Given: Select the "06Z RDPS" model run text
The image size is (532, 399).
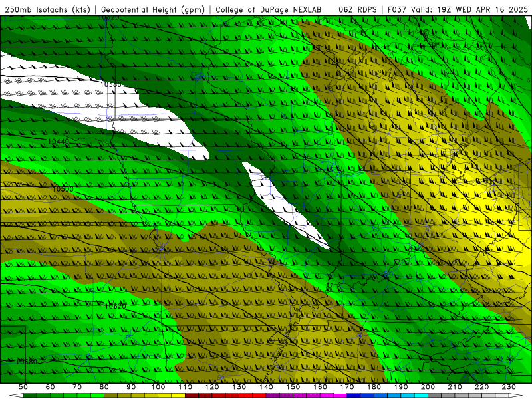Looking at the screenshot, I should point(358,9).
